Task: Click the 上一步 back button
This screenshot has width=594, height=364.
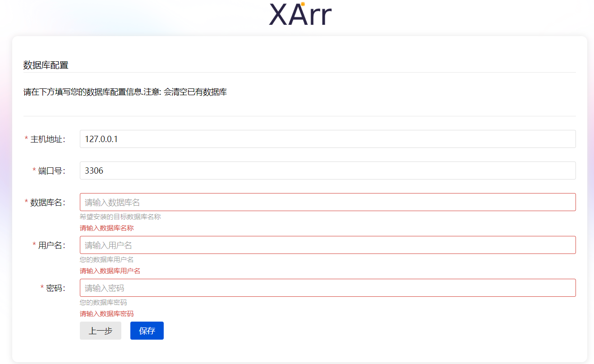Action: point(100,331)
